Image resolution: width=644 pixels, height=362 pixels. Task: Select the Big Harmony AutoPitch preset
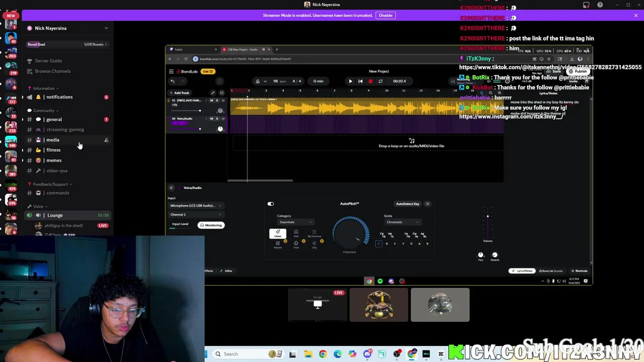pos(314,233)
